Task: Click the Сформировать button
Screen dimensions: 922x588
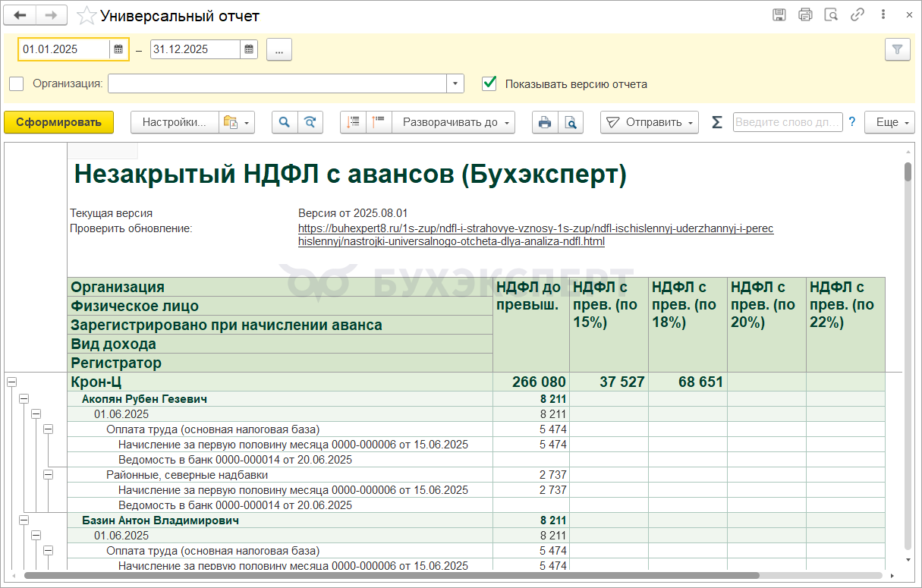Action: pyautogui.click(x=58, y=122)
